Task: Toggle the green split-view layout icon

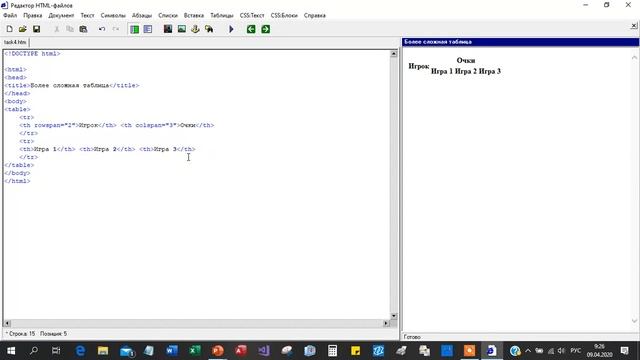Action: click(x=134, y=29)
